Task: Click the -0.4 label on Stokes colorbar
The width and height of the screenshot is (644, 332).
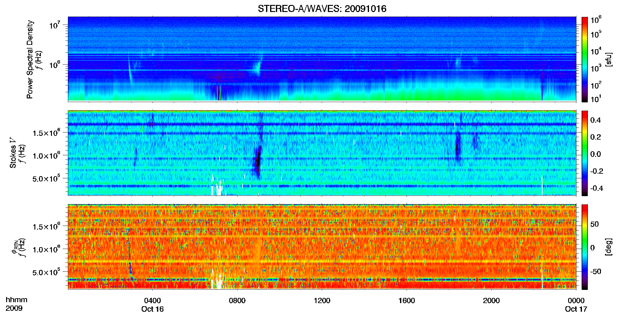Action: pyautogui.click(x=597, y=188)
